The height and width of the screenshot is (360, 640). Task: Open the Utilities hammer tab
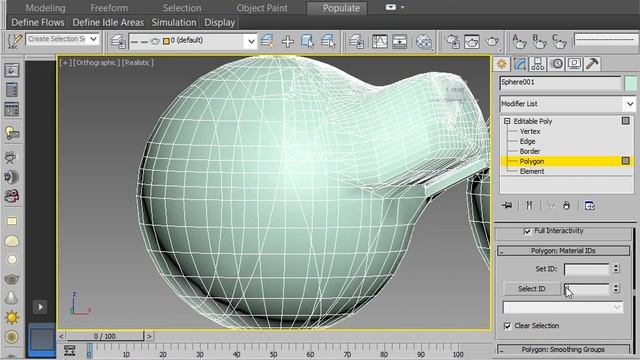point(592,64)
